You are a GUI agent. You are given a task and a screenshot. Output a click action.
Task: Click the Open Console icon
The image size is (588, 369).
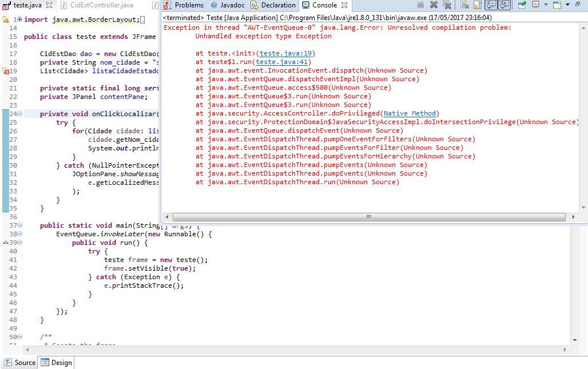tap(558, 5)
